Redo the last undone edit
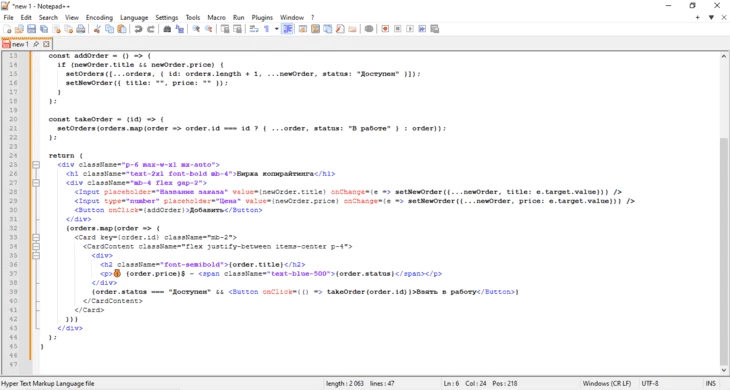This screenshot has height=390, width=730. tap(150, 29)
